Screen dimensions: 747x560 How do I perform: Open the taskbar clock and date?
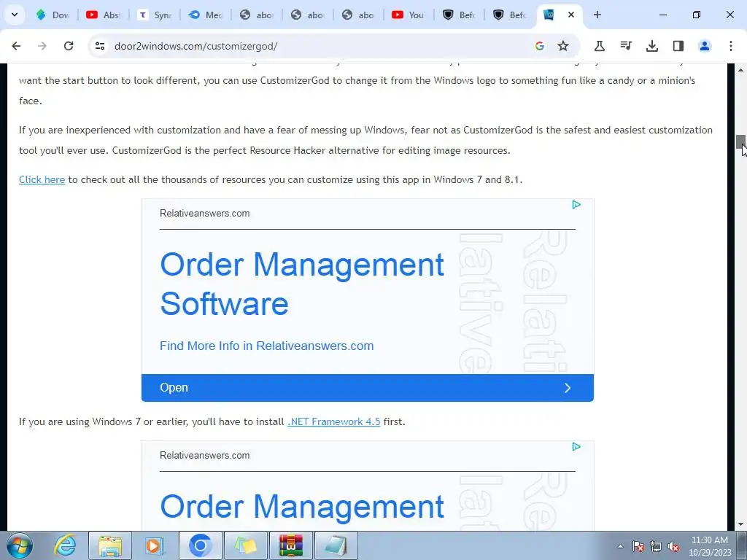[710, 546]
